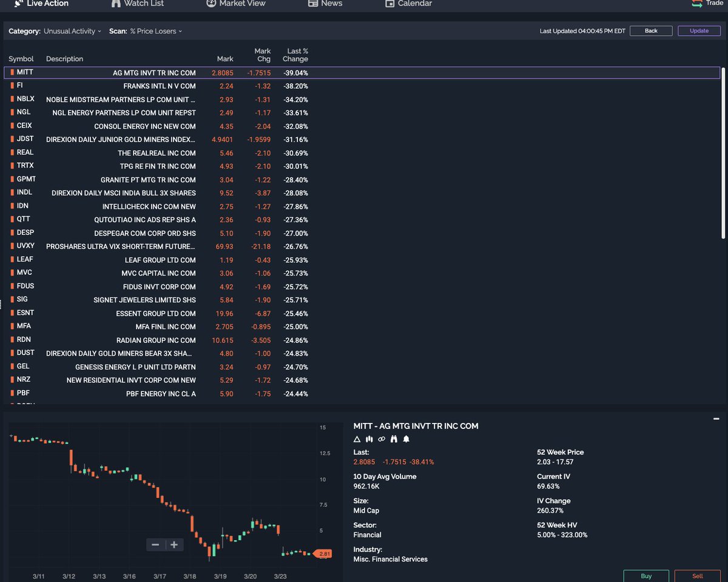Screen dimensions: 728x582
Task: Sort by Last % Change column header
Action: [x=295, y=55]
